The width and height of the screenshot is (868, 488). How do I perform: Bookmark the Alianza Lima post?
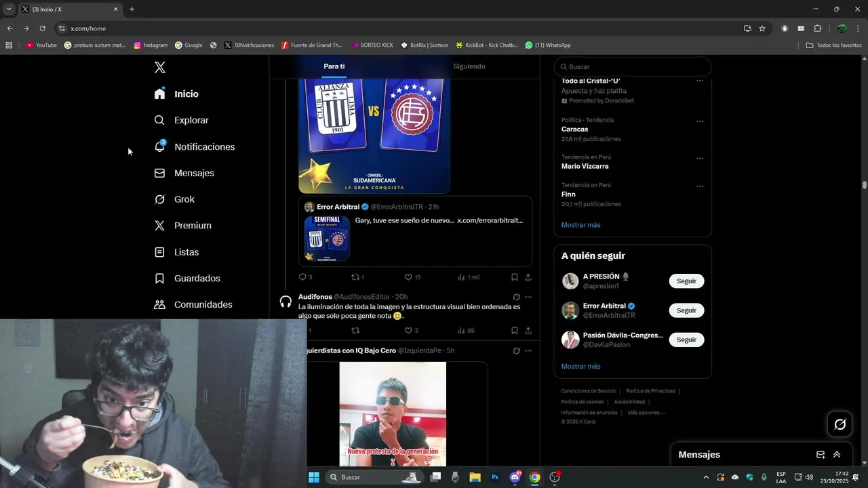point(515,277)
